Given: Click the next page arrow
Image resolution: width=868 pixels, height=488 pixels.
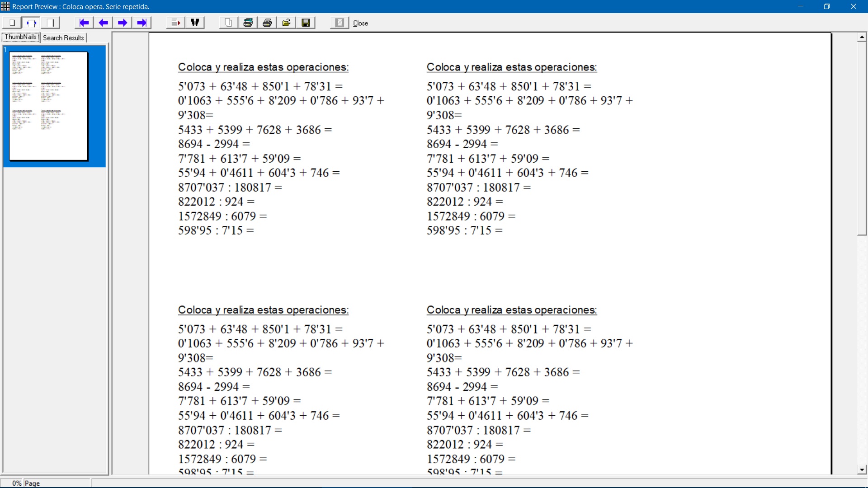Looking at the screenshot, I should [123, 23].
